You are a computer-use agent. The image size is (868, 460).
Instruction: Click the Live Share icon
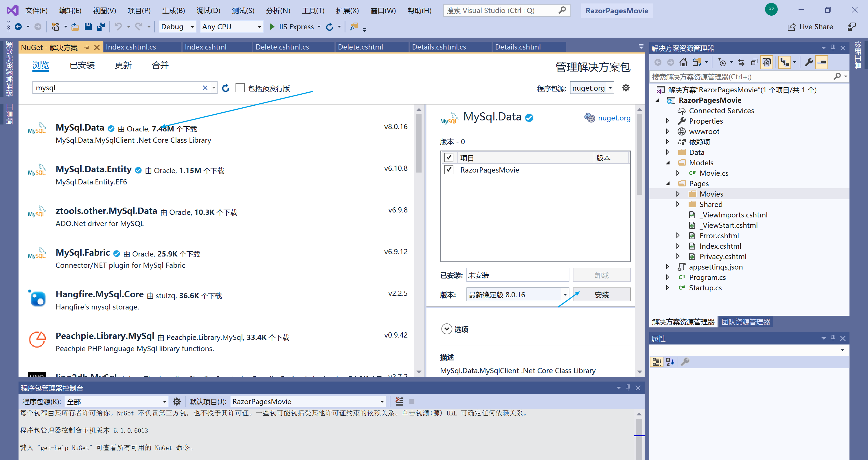coord(792,27)
